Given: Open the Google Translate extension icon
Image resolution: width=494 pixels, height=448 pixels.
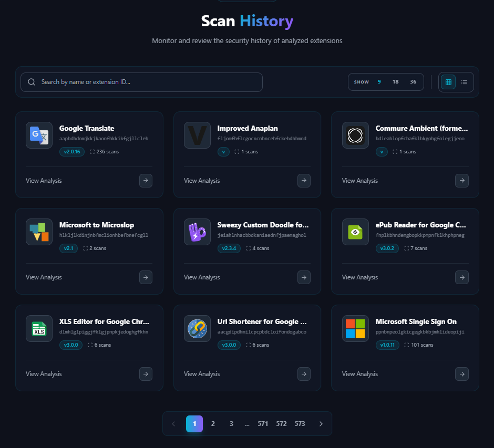Looking at the screenshot, I should click(x=39, y=135).
